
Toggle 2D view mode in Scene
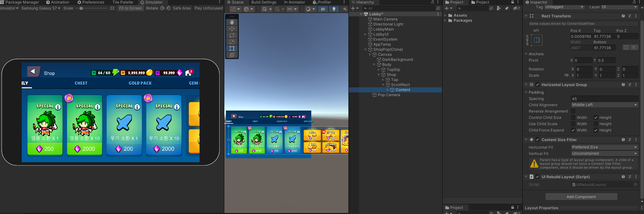[x=323, y=9]
